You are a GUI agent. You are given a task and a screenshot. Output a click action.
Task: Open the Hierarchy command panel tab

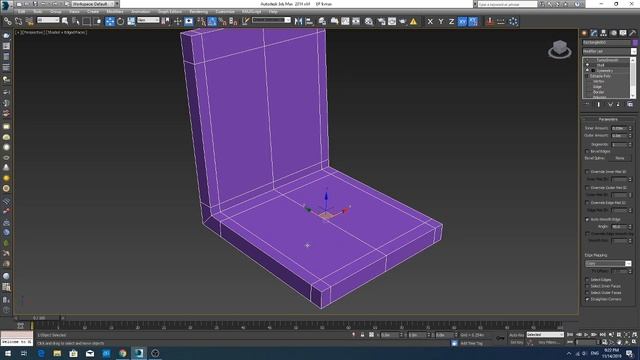coord(603,33)
